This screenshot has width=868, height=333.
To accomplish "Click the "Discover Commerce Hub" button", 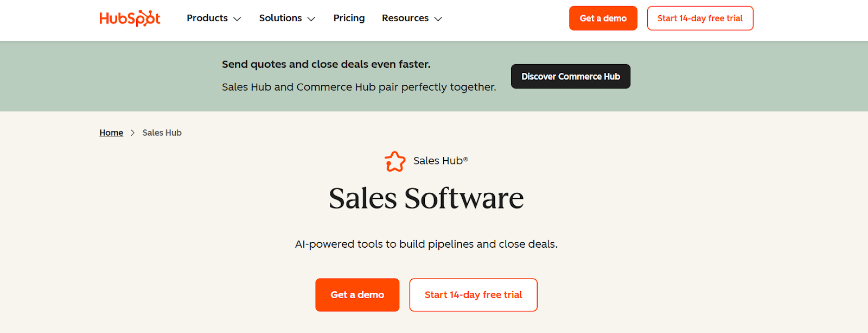I will pos(570,76).
